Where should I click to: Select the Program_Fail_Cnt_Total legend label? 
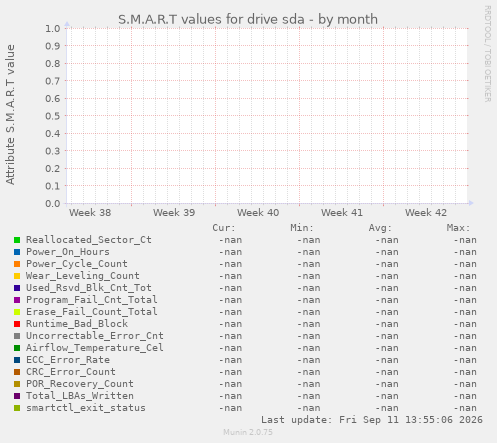point(92,300)
